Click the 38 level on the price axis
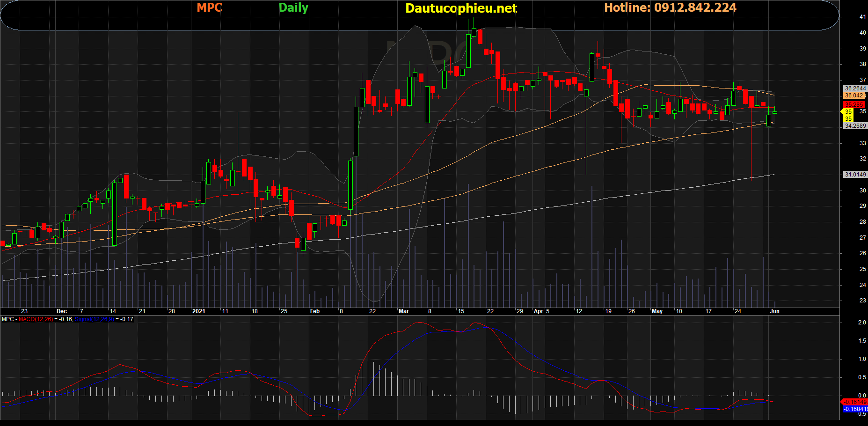 [x=862, y=64]
